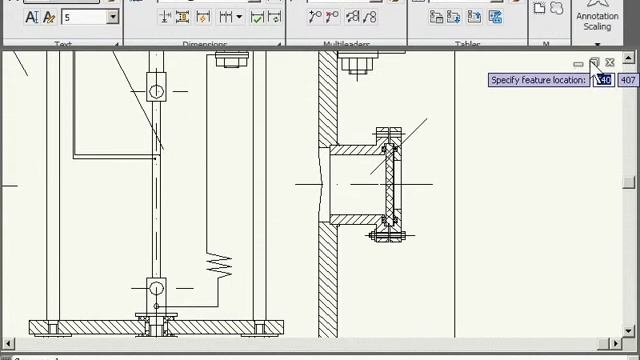Minimize the drawing window
This screenshot has height=360, width=640.
click(578, 64)
